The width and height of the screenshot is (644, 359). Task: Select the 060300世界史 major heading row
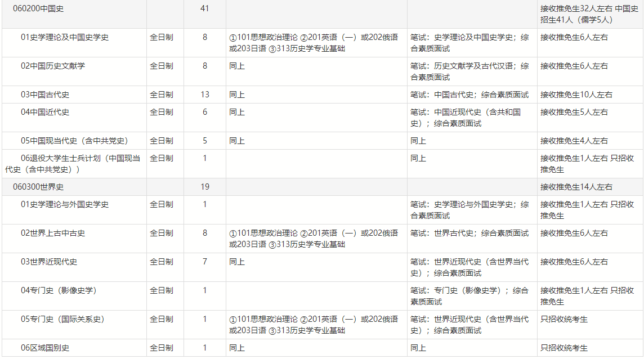[x=38, y=187]
